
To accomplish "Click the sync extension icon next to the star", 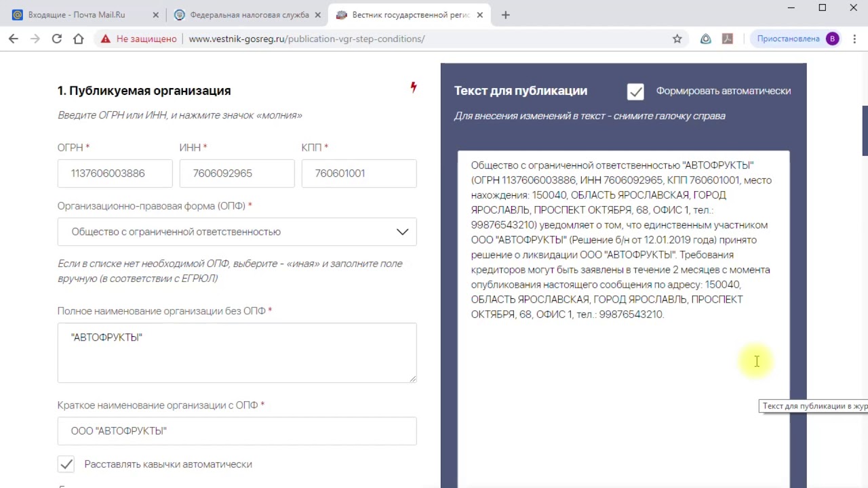I will 706,39.
